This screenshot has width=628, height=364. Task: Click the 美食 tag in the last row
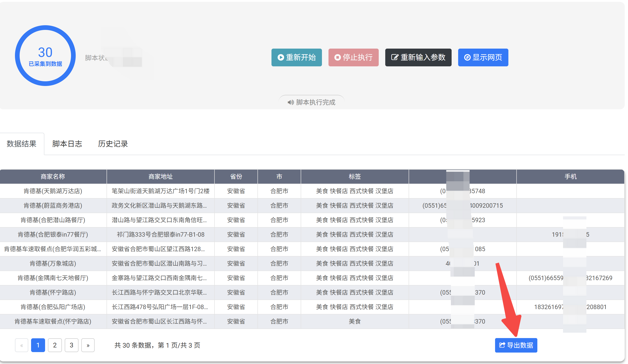[x=355, y=321]
